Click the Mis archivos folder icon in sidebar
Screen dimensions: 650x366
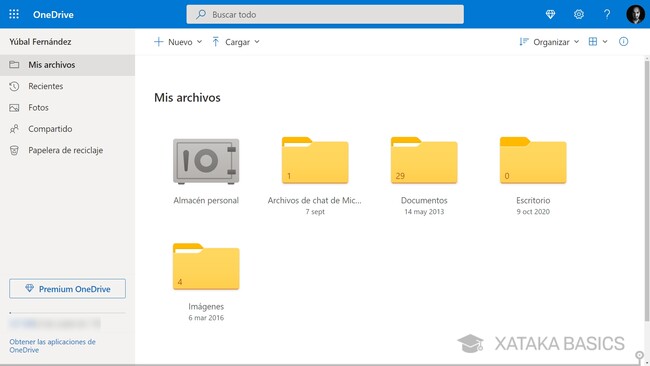point(14,65)
